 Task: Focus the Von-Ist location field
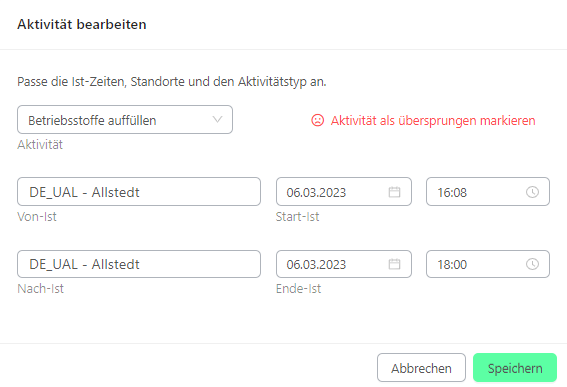point(139,192)
